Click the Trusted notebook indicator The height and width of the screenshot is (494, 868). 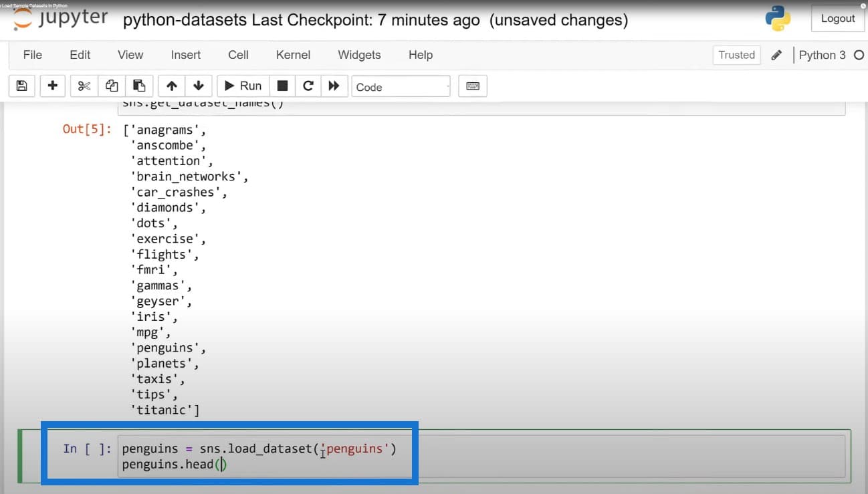tap(736, 55)
